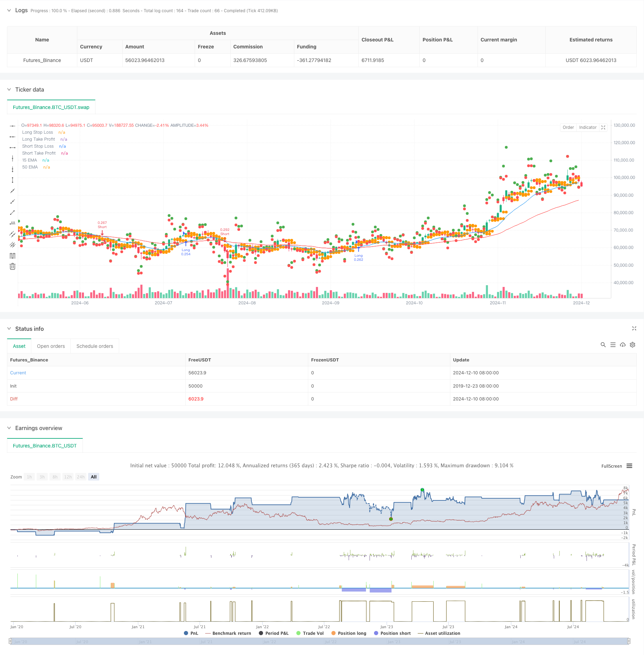Click the Commission value 326.67593805

(x=250, y=60)
